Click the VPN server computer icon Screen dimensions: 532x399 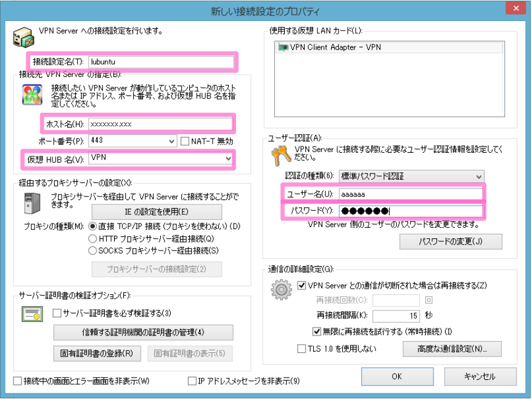pyautogui.click(x=23, y=38)
